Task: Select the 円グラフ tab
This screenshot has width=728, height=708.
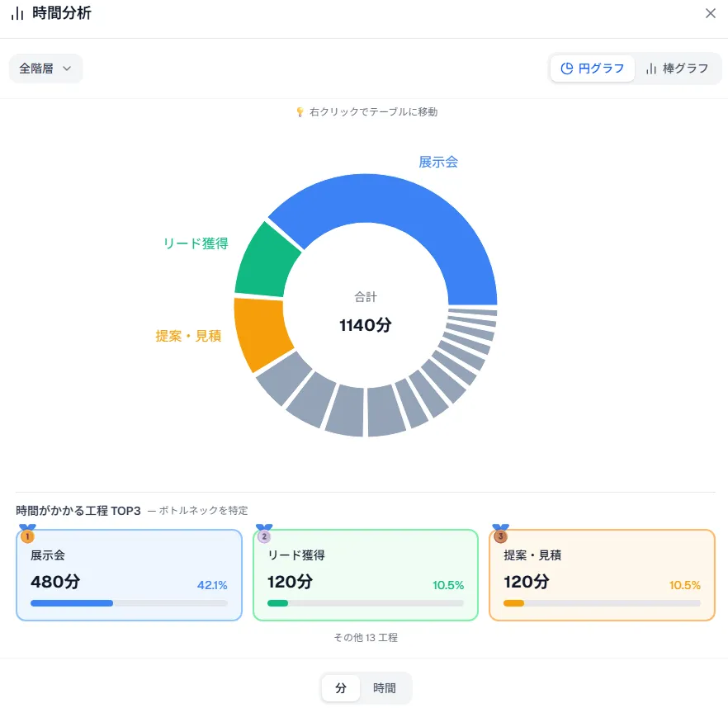Action: click(592, 68)
